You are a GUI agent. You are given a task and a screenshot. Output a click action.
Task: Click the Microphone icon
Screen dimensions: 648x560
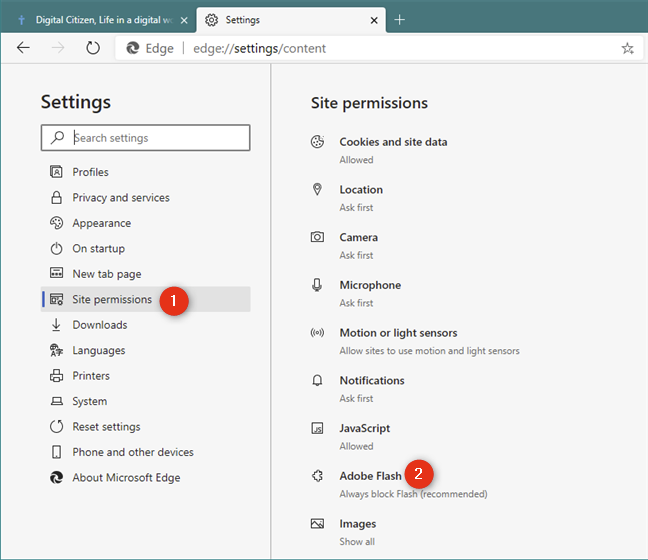click(x=317, y=285)
